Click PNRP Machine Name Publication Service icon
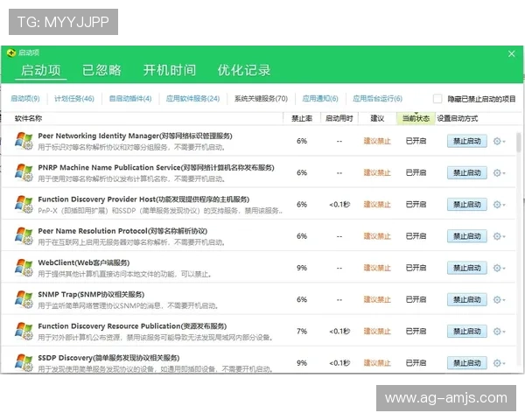The width and height of the screenshot is (525, 420). click(x=24, y=172)
